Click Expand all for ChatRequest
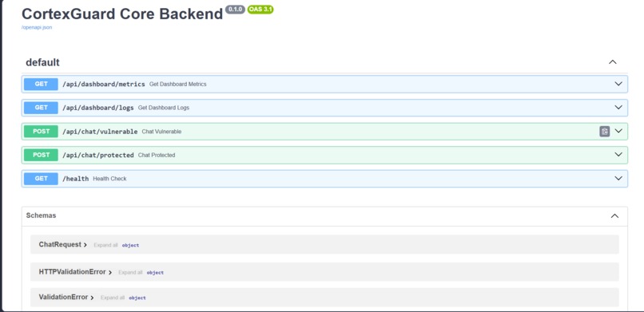 pos(105,245)
